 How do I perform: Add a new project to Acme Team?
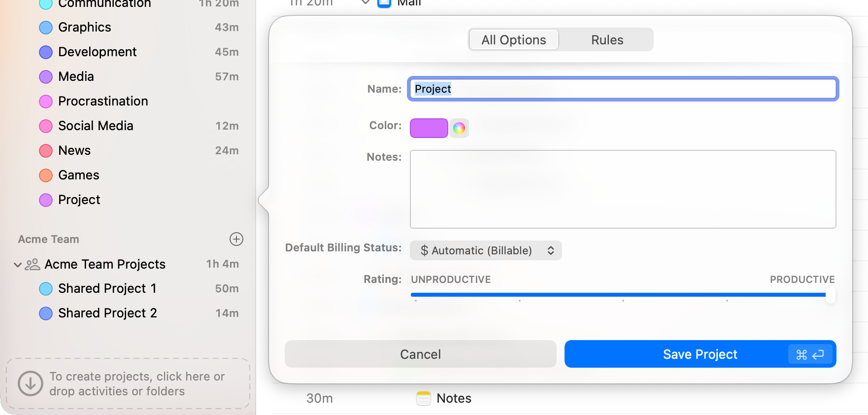(x=236, y=239)
